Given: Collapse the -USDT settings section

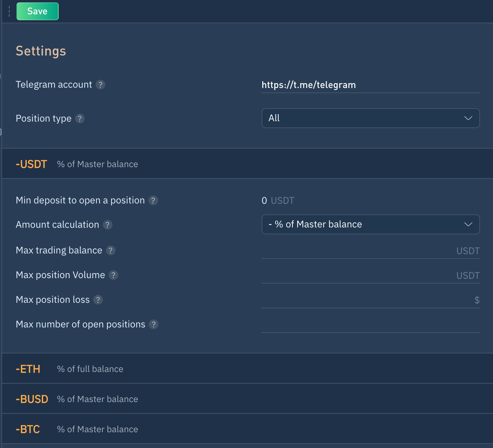Looking at the screenshot, I should (32, 164).
